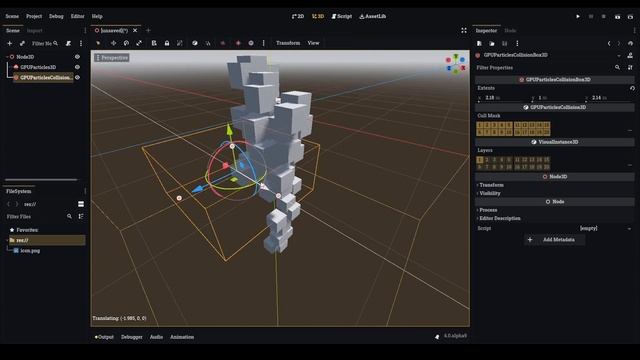
Task: Open Layers options menu
Action: click(x=630, y=165)
